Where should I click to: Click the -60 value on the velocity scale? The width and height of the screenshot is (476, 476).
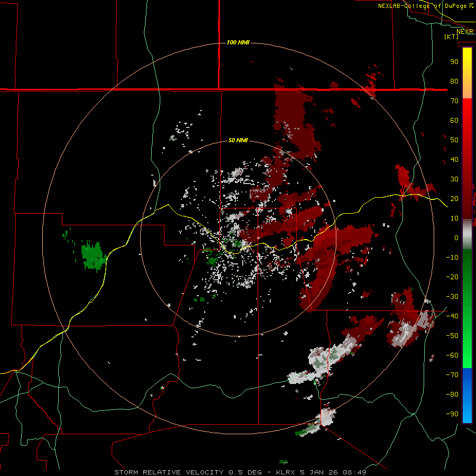click(x=452, y=355)
